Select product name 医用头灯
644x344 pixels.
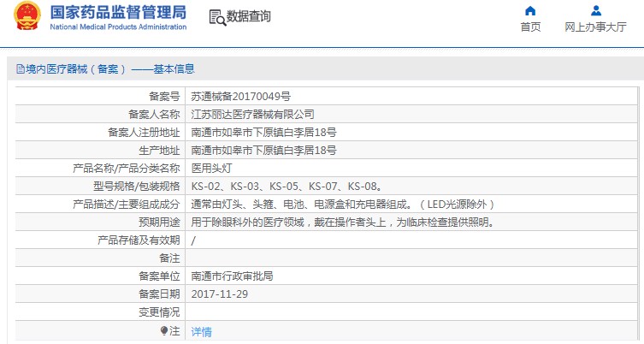(211, 168)
